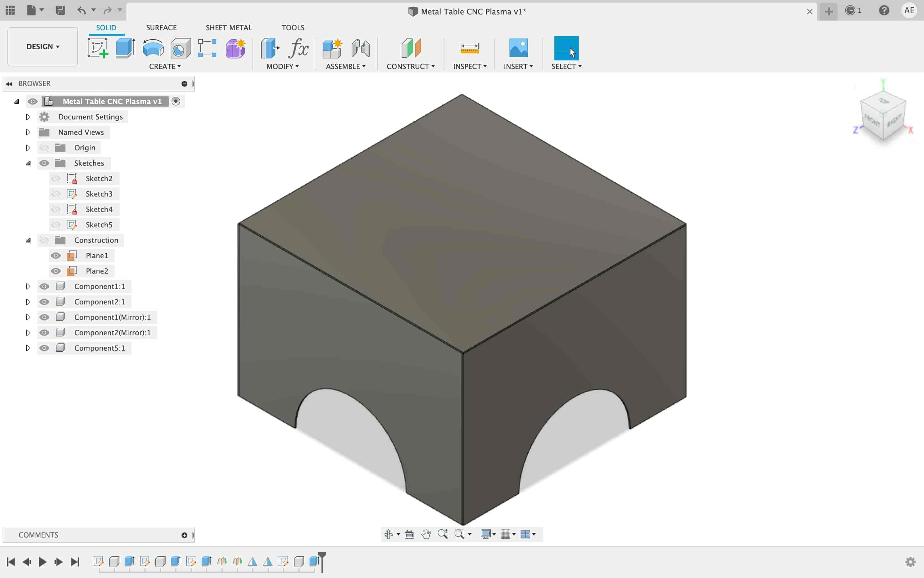The width and height of the screenshot is (924, 578).
Task: Hide Component5:1 via its eye icon
Action: 44,348
